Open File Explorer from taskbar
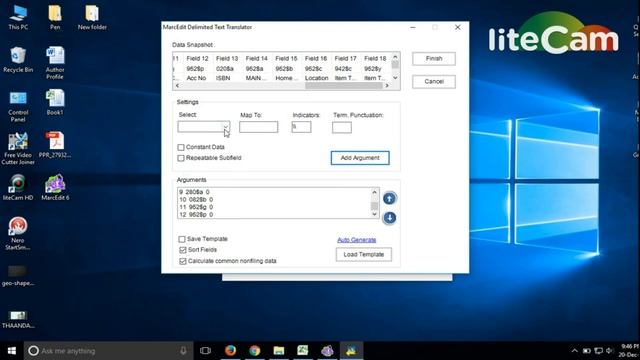The height and width of the screenshot is (360, 640). pyautogui.click(x=279, y=351)
